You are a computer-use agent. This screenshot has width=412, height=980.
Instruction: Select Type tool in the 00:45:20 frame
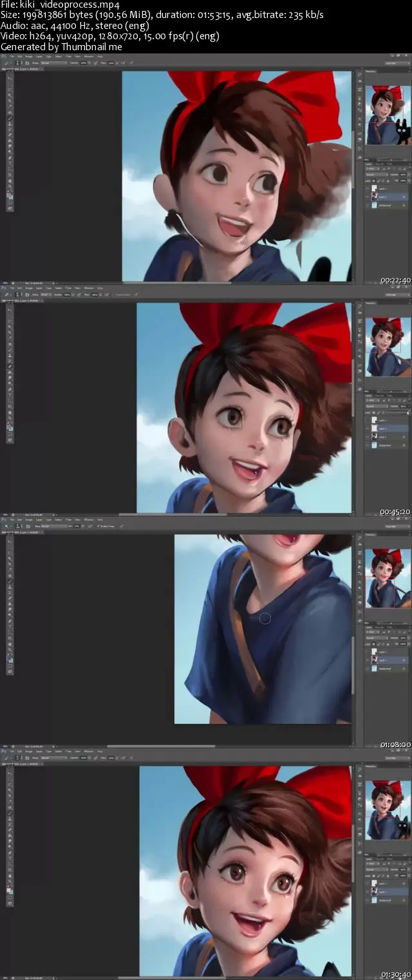pyautogui.click(x=10, y=394)
